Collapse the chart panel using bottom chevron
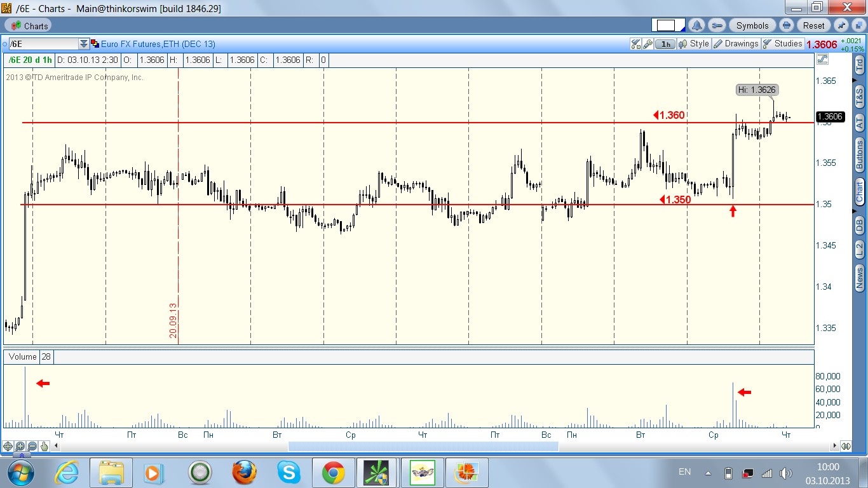The height and width of the screenshot is (488, 868). 21,455
